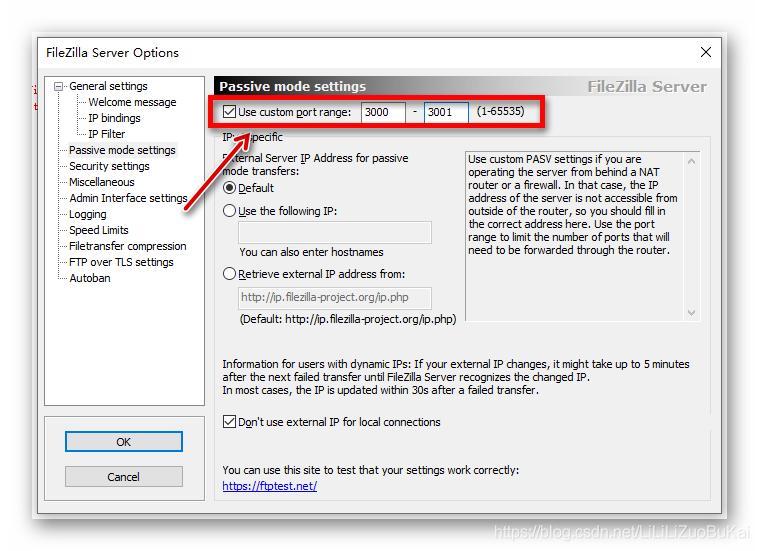
Task: Click the (1-65535) range hint text
Action: [501, 111]
